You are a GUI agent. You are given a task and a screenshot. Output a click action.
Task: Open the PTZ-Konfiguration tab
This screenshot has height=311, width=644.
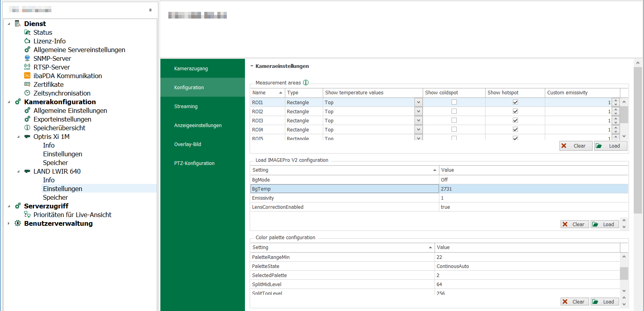[x=203, y=163]
